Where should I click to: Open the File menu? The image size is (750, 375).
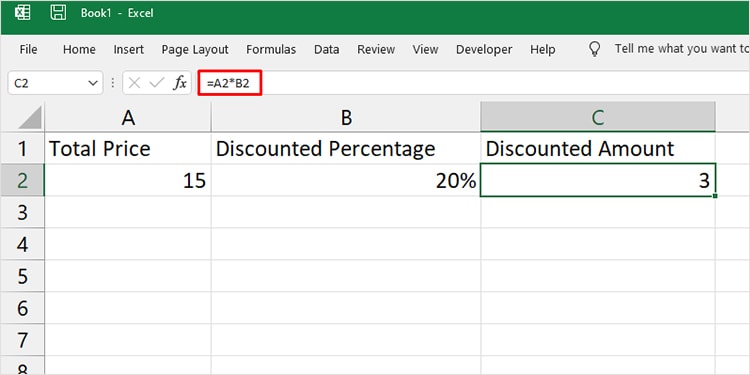[28, 49]
